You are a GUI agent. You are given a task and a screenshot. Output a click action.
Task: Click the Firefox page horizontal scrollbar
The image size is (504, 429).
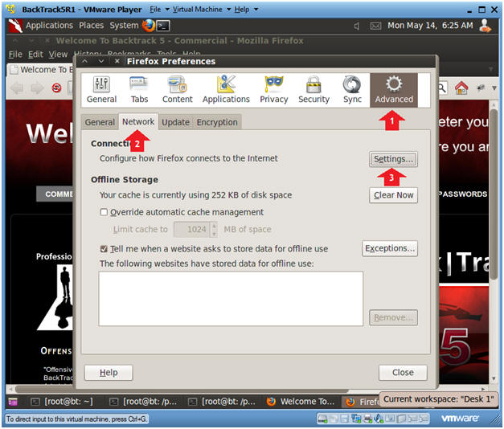point(182,389)
